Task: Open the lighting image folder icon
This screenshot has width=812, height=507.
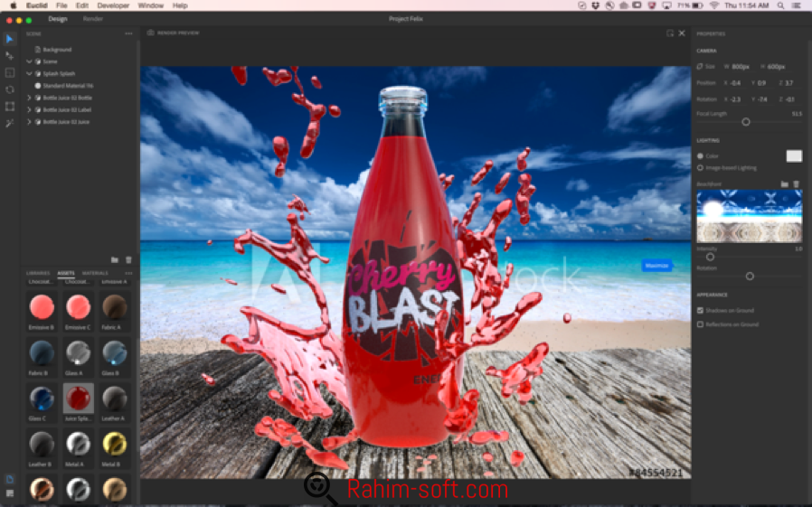Action: point(785,184)
